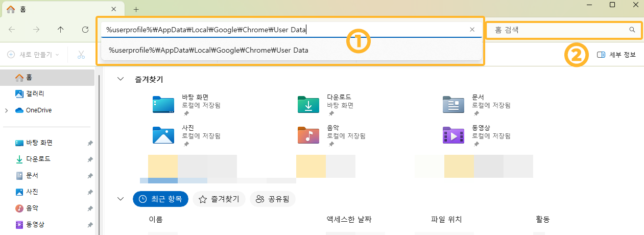644x235 pixels.
Task: Select the suggested User Data path
Action: click(291, 50)
